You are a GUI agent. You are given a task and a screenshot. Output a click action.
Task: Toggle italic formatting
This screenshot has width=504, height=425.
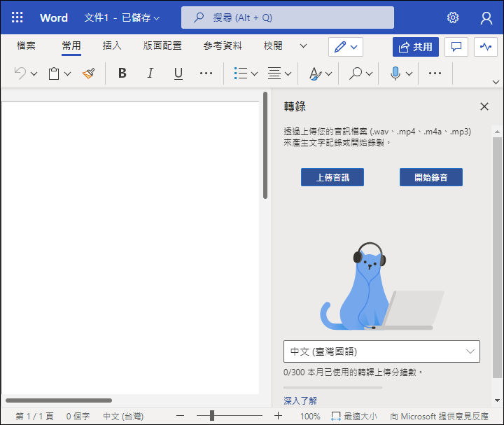tap(150, 74)
